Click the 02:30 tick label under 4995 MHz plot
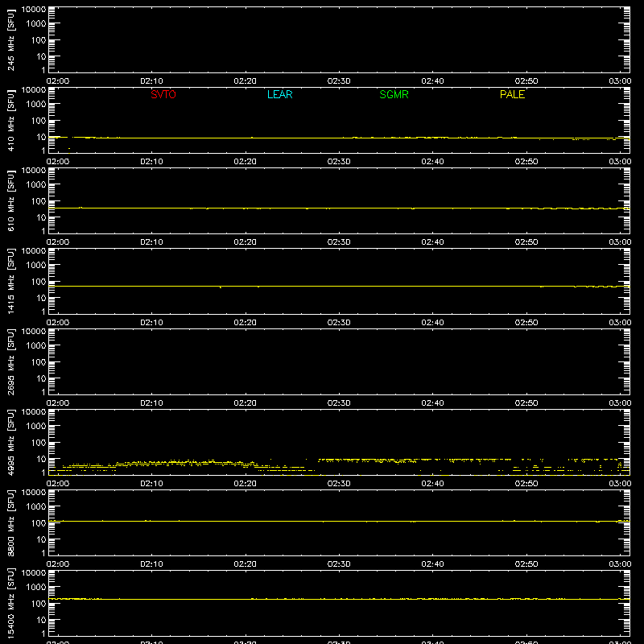The width and height of the screenshot is (644, 644). click(x=339, y=484)
